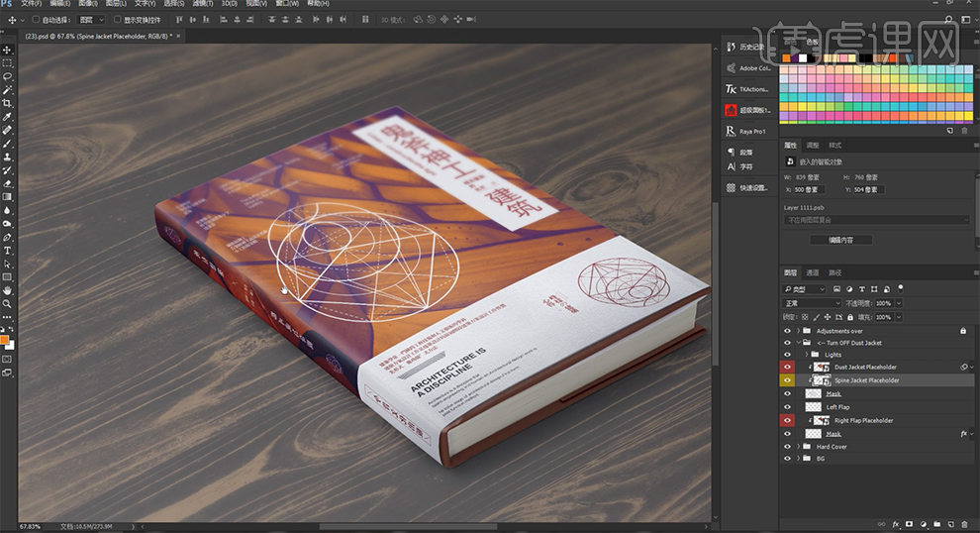Select the Crop tool
980x533 pixels.
tap(7, 103)
